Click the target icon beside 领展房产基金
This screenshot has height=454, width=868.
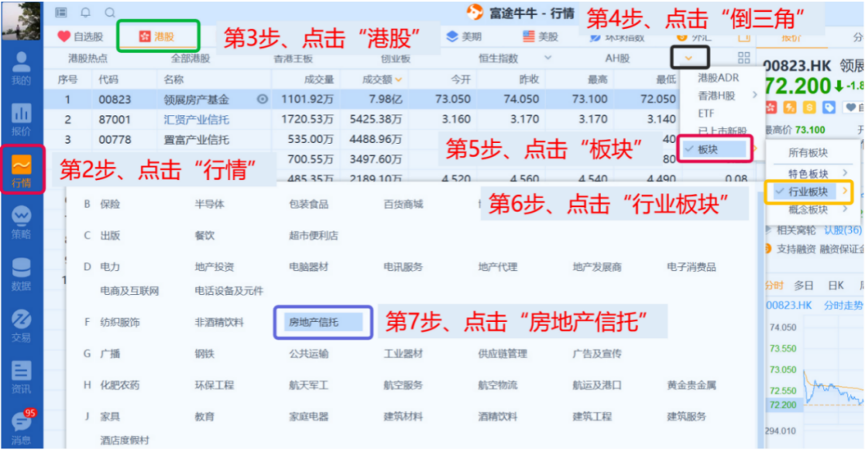coord(262,99)
